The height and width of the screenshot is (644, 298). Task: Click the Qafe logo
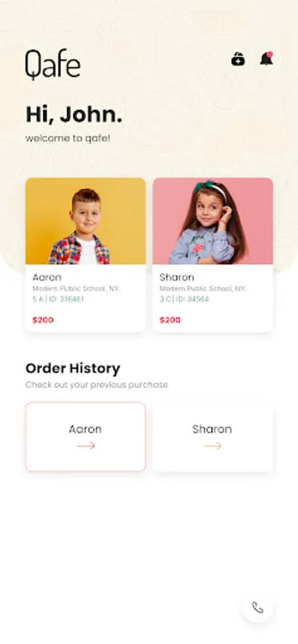pyautogui.click(x=52, y=64)
